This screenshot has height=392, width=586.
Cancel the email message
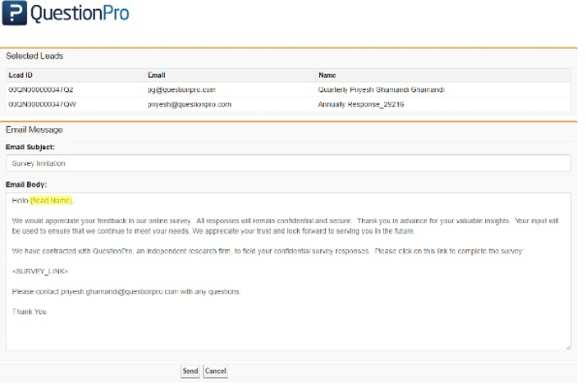[x=216, y=371]
